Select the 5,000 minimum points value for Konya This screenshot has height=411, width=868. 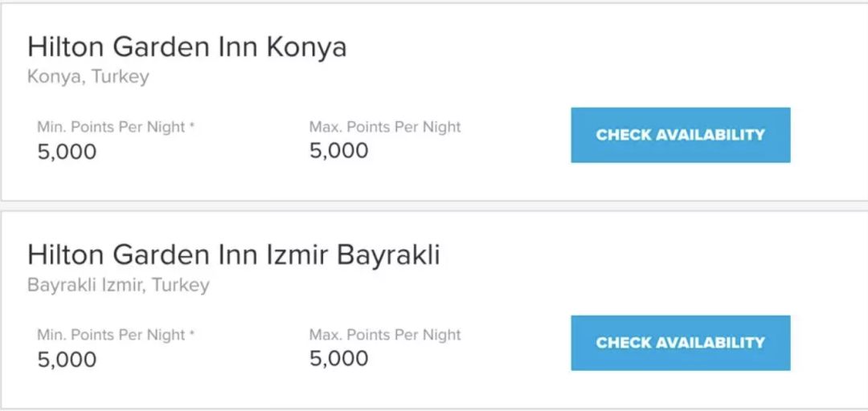click(x=67, y=152)
